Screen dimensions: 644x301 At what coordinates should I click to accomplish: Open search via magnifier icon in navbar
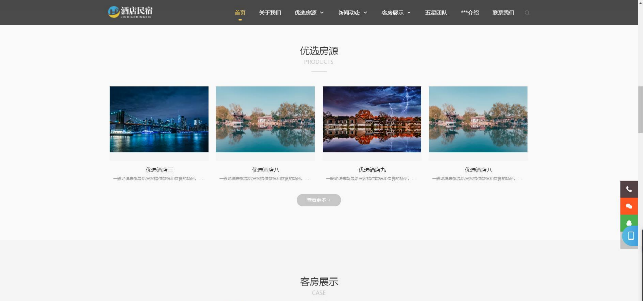[x=527, y=13]
